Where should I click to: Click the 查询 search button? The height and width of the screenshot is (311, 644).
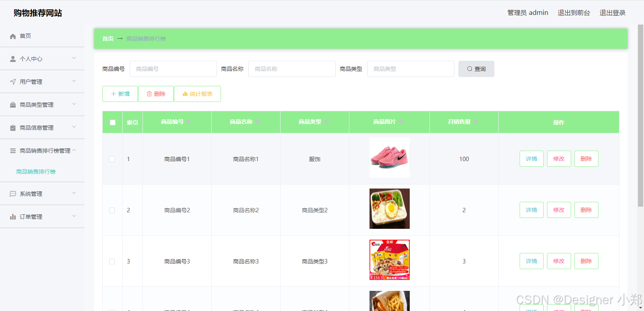click(x=476, y=69)
